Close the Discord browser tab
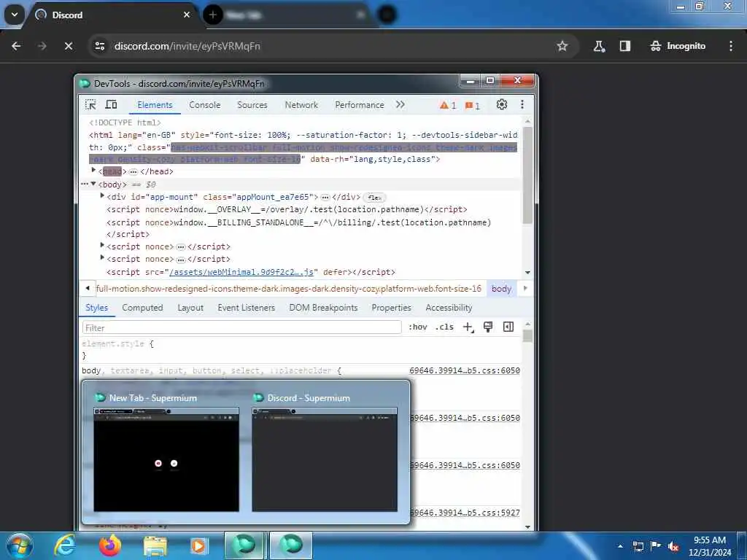This screenshot has height=560, width=747. pyautogui.click(x=187, y=15)
